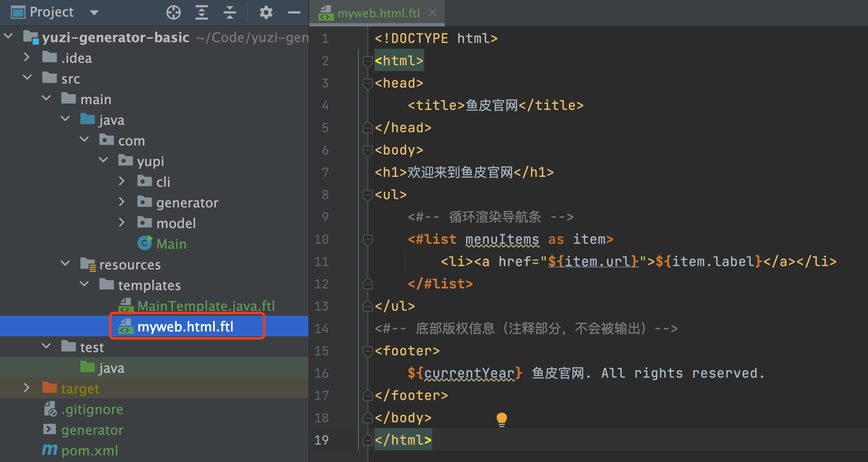
Task: Click the Main class icon
Action: [145, 243]
